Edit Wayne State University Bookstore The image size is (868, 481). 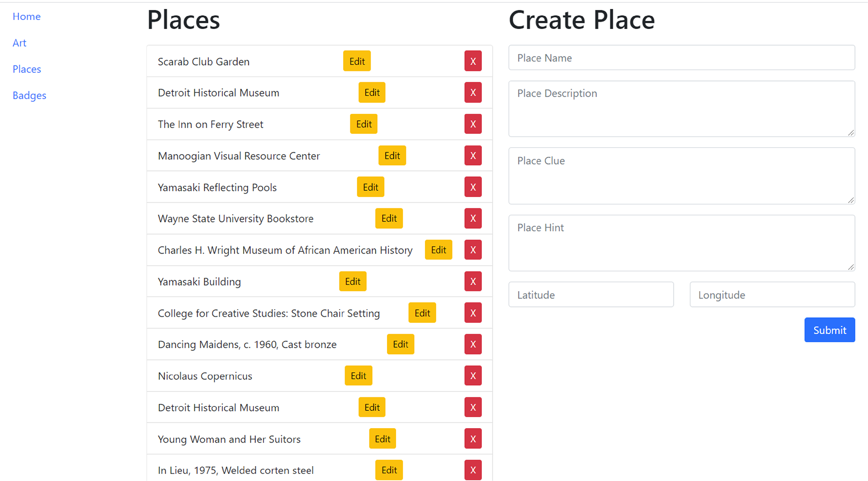coord(389,218)
